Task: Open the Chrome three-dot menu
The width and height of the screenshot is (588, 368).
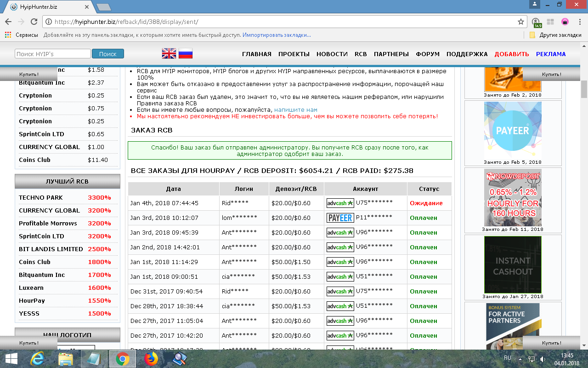Action: [x=579, y=22]
